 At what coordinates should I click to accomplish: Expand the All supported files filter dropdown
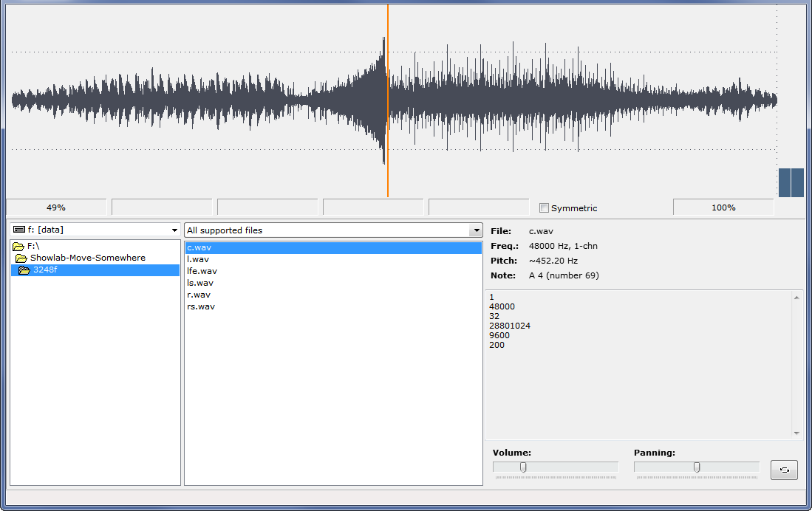[x=475, y=230]
